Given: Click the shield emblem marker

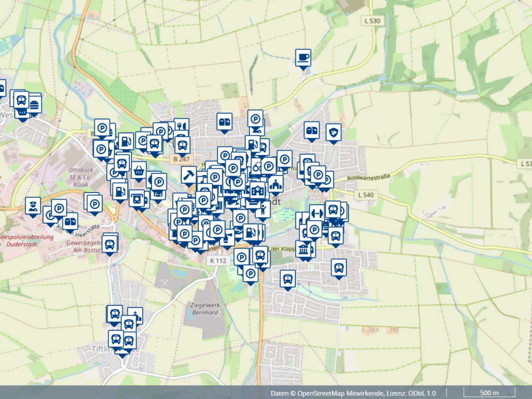Looking at the screenshot, I should (x=334, y=131).
